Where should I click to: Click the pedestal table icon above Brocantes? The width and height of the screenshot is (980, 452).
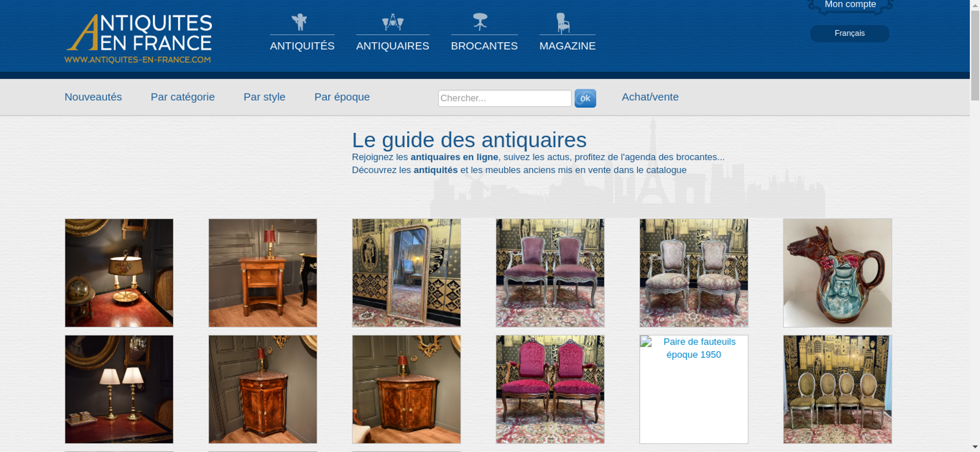click(480, 22)
